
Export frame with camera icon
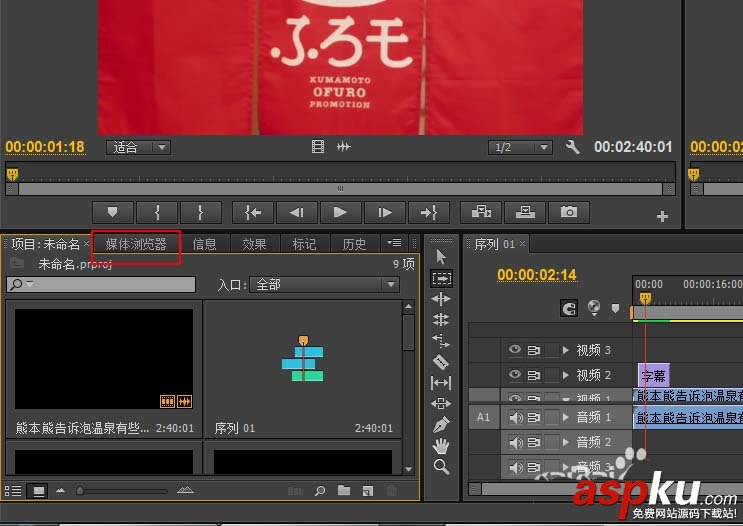click(569, 212)
